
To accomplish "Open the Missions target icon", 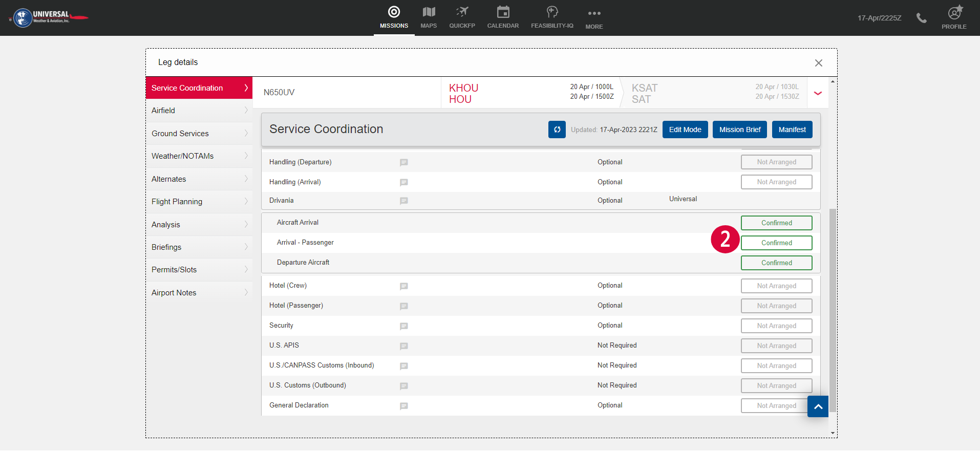I will click(394, 12).
